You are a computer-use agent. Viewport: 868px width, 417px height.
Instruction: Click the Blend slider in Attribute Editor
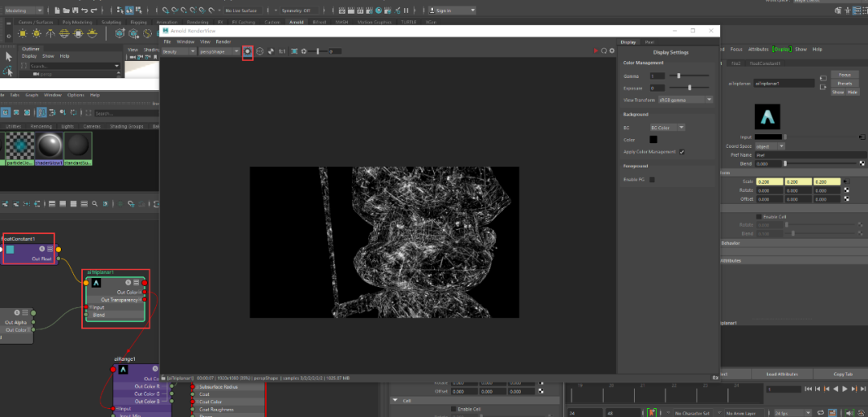[821, 164]
